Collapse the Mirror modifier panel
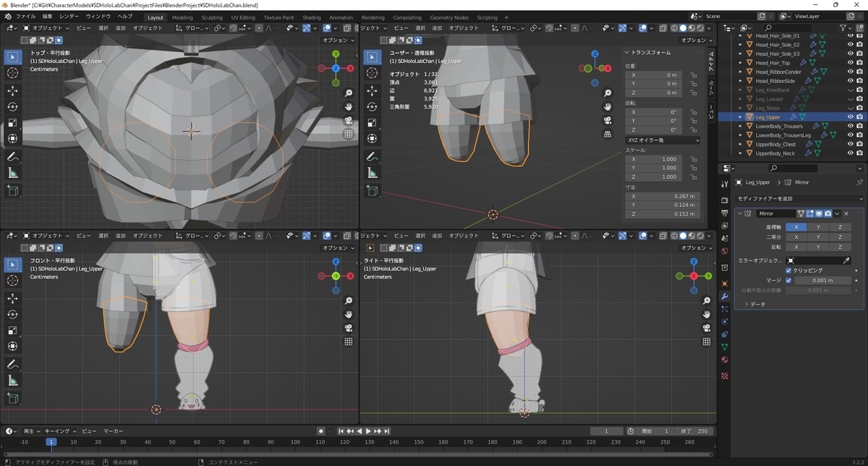The width and height of the screenshot is (868, 466). (x=741, y=213)
